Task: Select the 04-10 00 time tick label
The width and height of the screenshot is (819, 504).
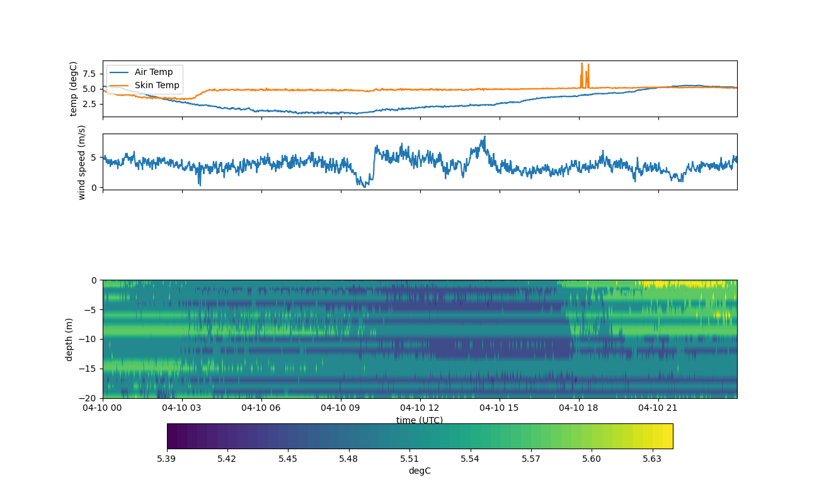Action: [x=103, y=408]
